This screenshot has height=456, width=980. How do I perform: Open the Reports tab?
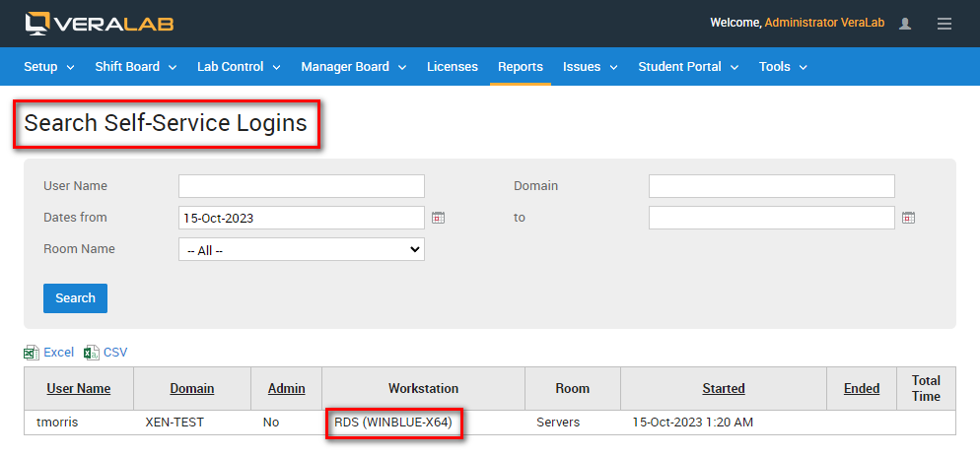click(520, 67)
